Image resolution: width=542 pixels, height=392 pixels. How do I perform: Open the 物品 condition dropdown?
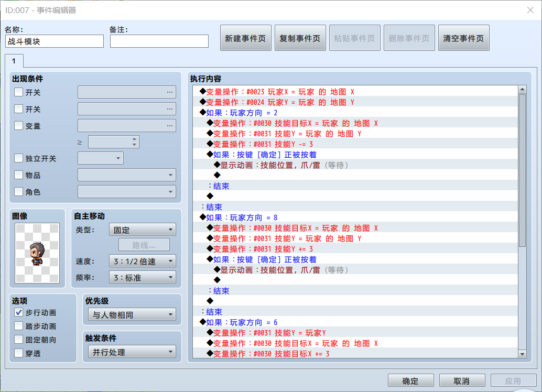click(127, 175)
